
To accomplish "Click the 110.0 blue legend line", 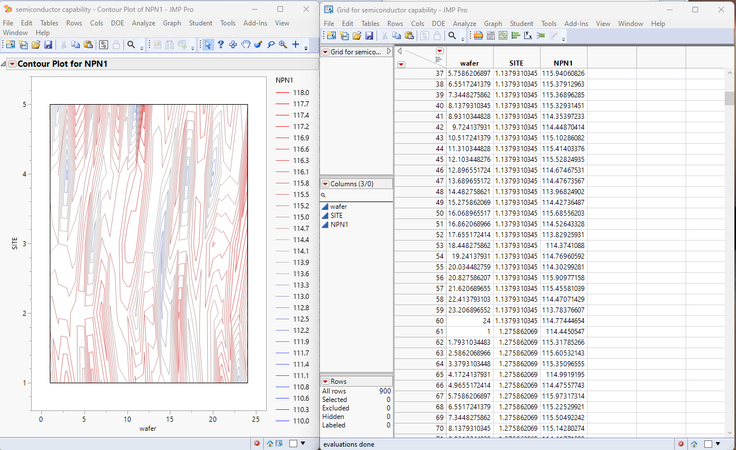I will click(x=282, y=422).
